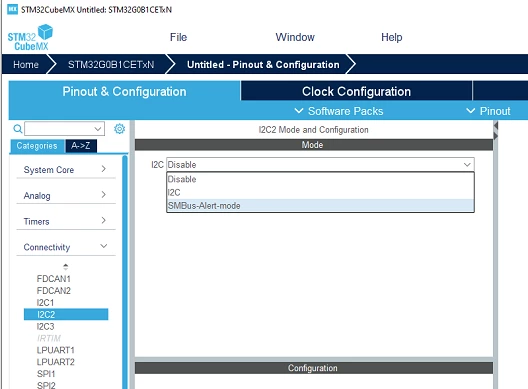Click the search magnifier icon
Image resolution: width=528 pixels, height=389 pixels.
click(18, 129)
